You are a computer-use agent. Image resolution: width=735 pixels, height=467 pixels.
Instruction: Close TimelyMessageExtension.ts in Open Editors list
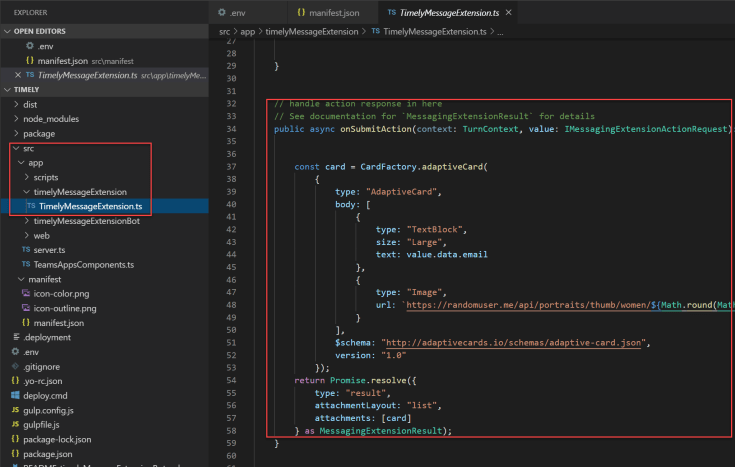click(x=17, y=75)
